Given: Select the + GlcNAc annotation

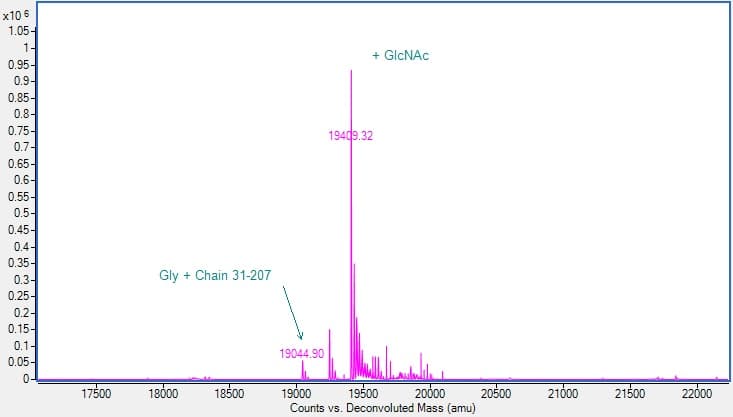Looking at the screenshot, I should (x=401, y=56).
